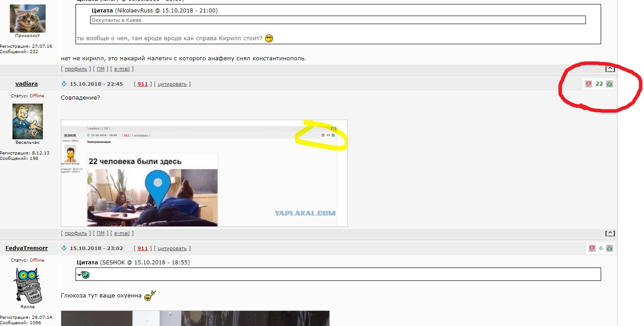This screenshot has width=644, height=326.
Task: Click FedyaTremorr's "Статус: Offline" line
Action: tap(28, 260)
